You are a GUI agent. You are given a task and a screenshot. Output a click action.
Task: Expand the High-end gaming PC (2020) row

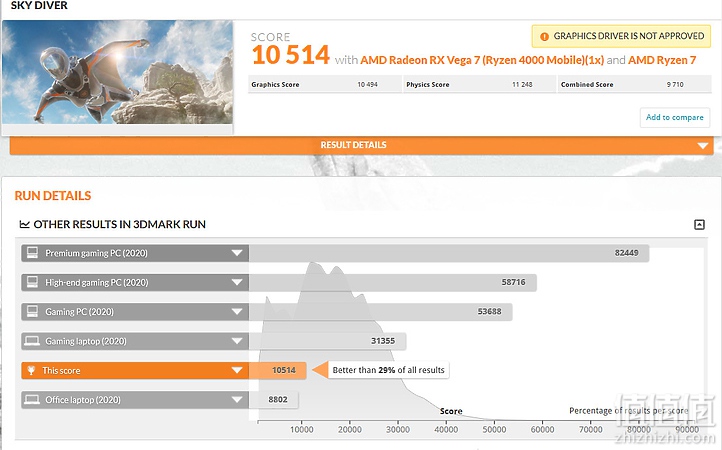pos(237,282)
